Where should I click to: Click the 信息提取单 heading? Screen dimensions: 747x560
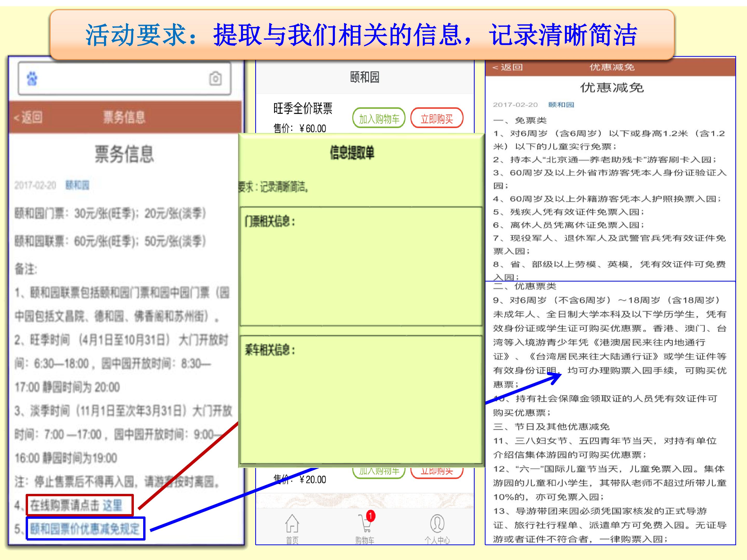pos(352,152)
